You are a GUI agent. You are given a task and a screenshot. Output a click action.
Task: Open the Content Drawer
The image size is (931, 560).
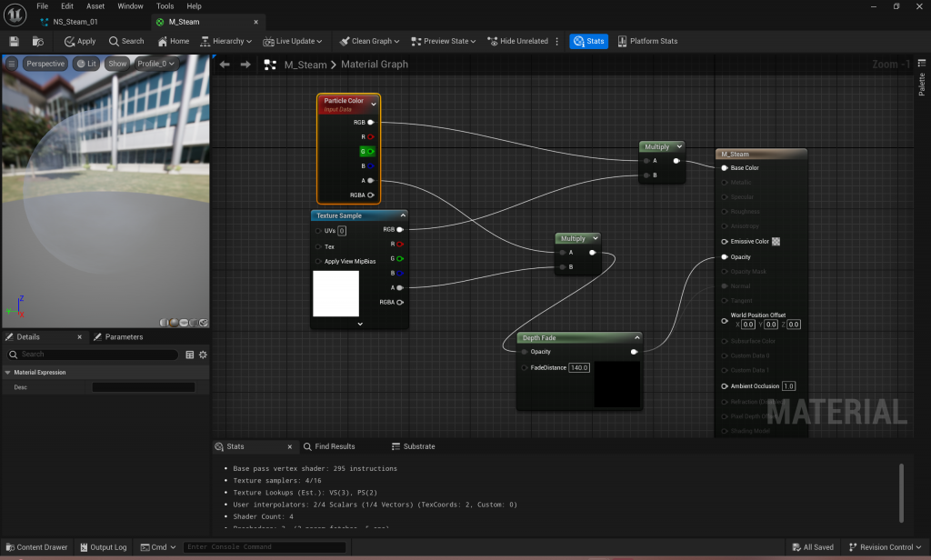(x=36, y=547)
